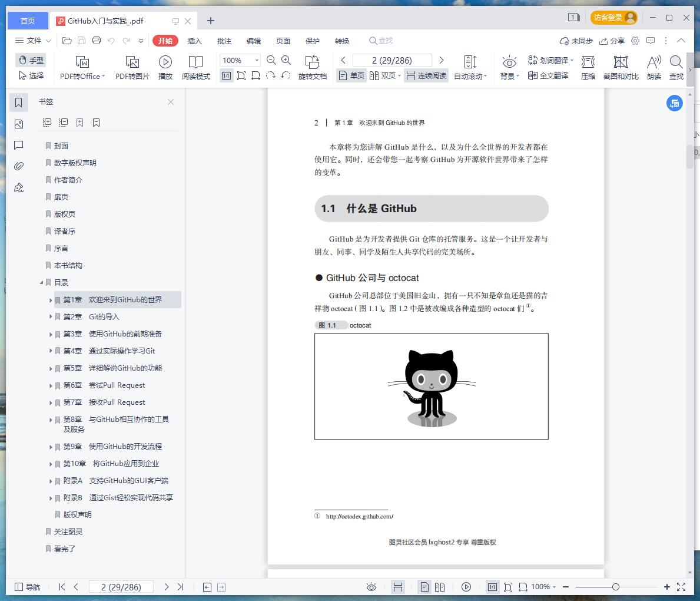Switch to the 首页 home tab
This screenshot has height=601, width=700.
point(28,21)
